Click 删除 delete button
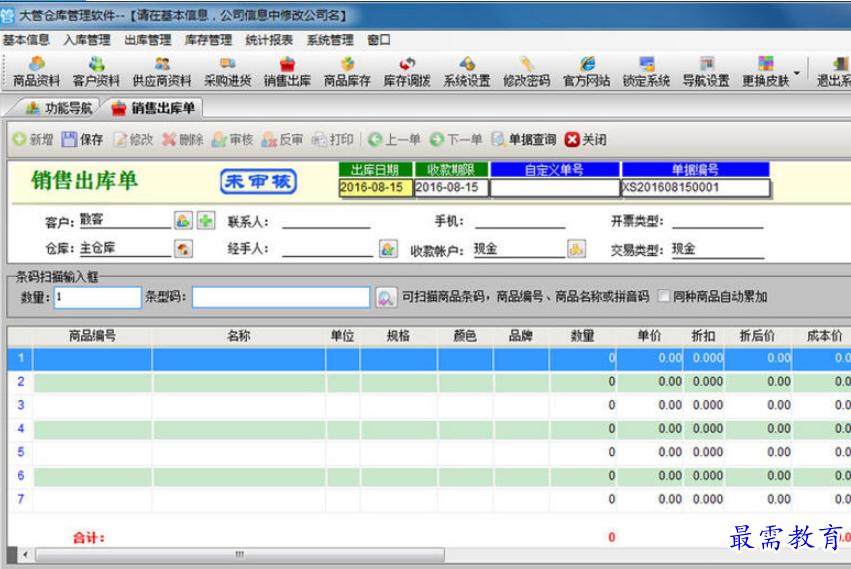 click(x=183, y=140)
